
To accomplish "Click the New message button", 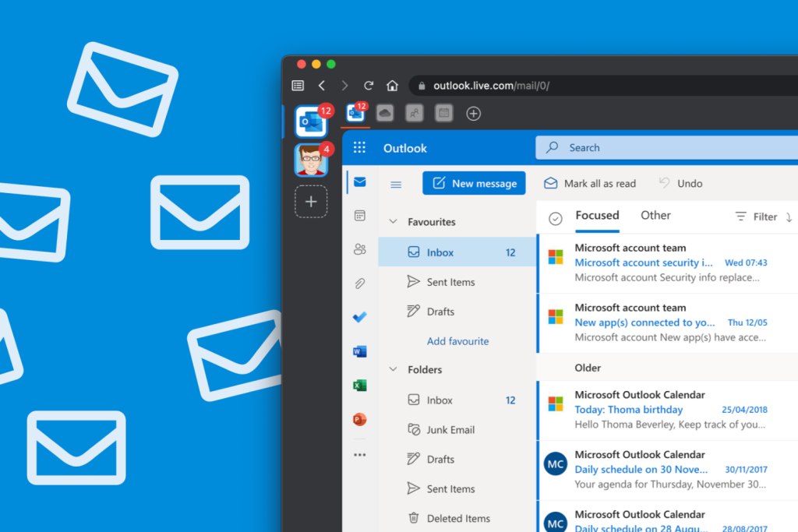I will [474, 183].
